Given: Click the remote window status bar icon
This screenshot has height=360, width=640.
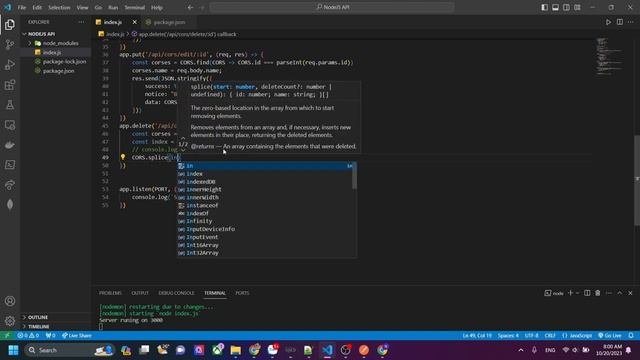Looking at the screenshot, I should tap(7, 336).
